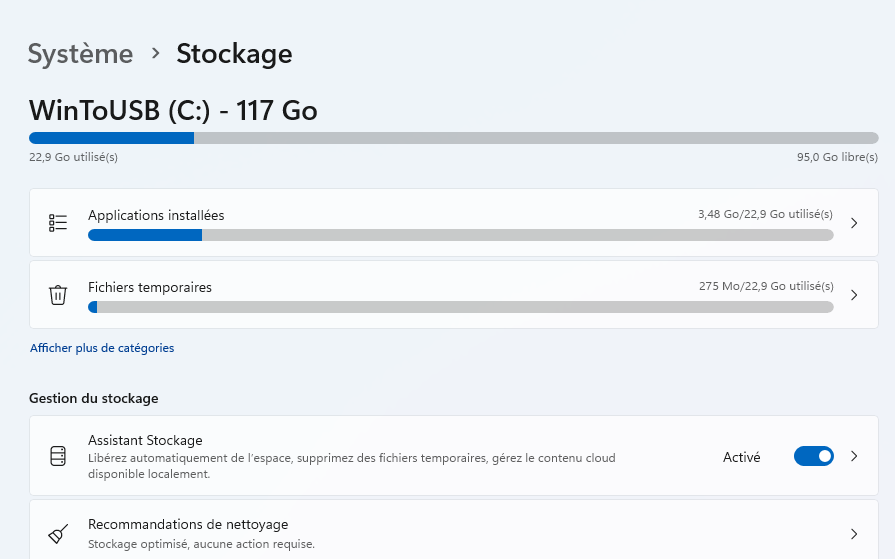Screen dimensions: 895x559
Task: Open Assistant Stockage settings chevron
Action: (x=854, y=456)
